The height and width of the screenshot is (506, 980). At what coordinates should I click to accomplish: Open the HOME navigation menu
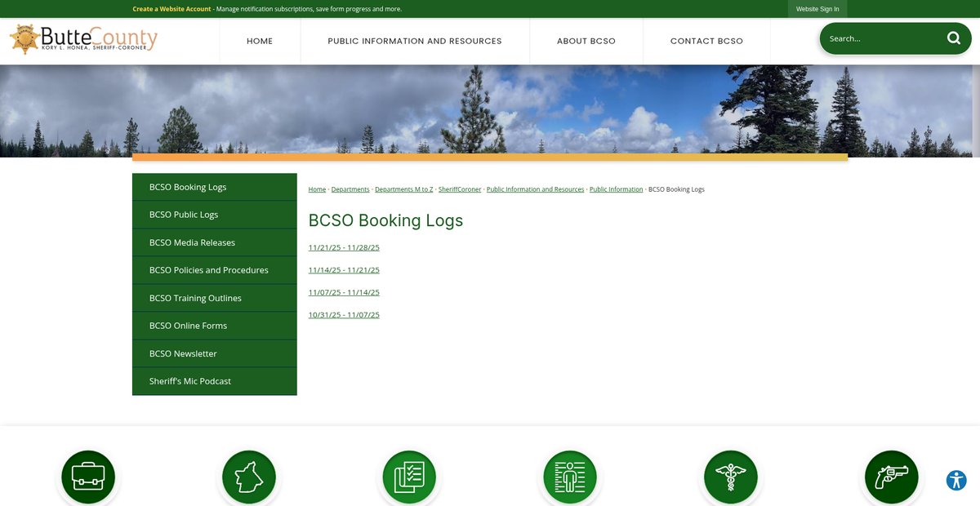[x=260, y=41]
